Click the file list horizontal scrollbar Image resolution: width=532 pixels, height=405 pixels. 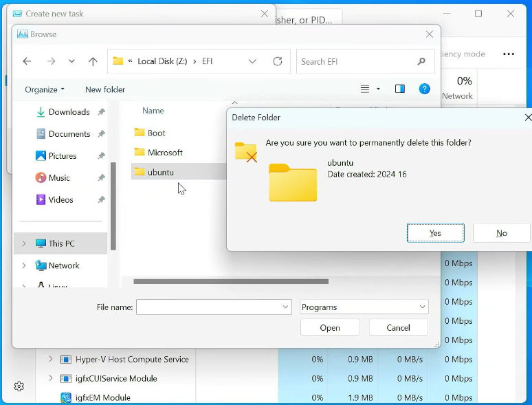231,281
